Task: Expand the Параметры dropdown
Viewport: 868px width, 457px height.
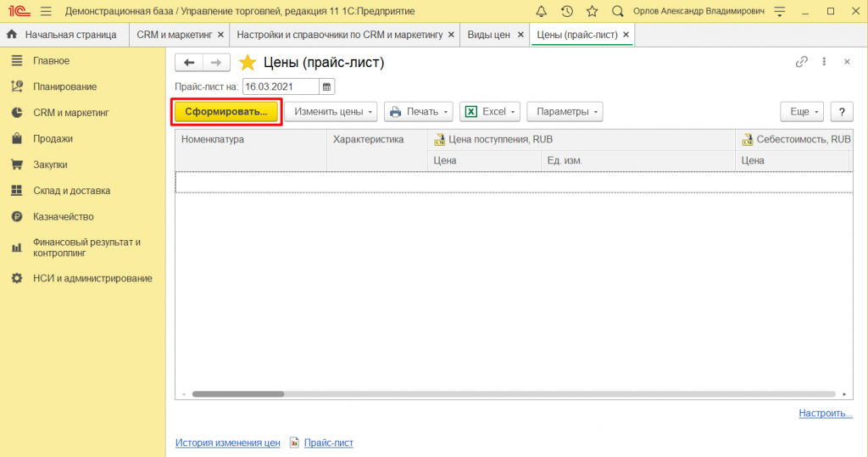Action: pos(564,112)
